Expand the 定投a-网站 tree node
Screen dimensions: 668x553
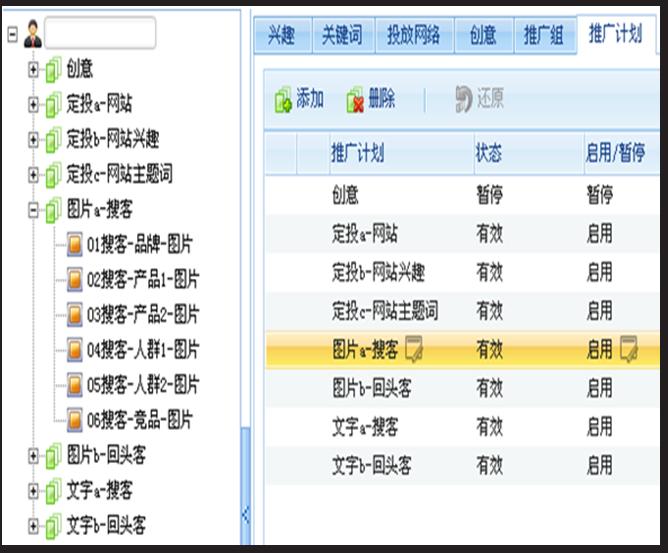pyautogui.click(x=33, y=105)
